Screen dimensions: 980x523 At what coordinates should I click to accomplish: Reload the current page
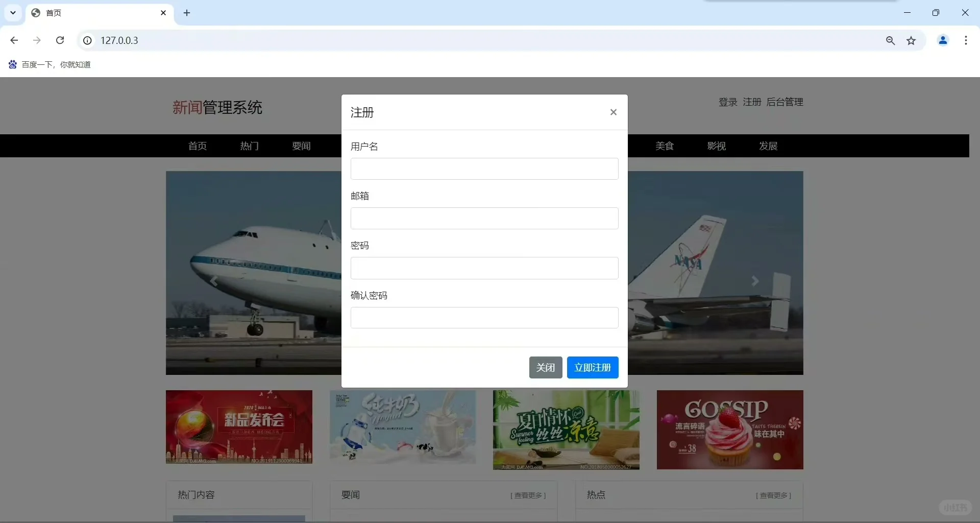pyautogui.click(x=60, y=40)
